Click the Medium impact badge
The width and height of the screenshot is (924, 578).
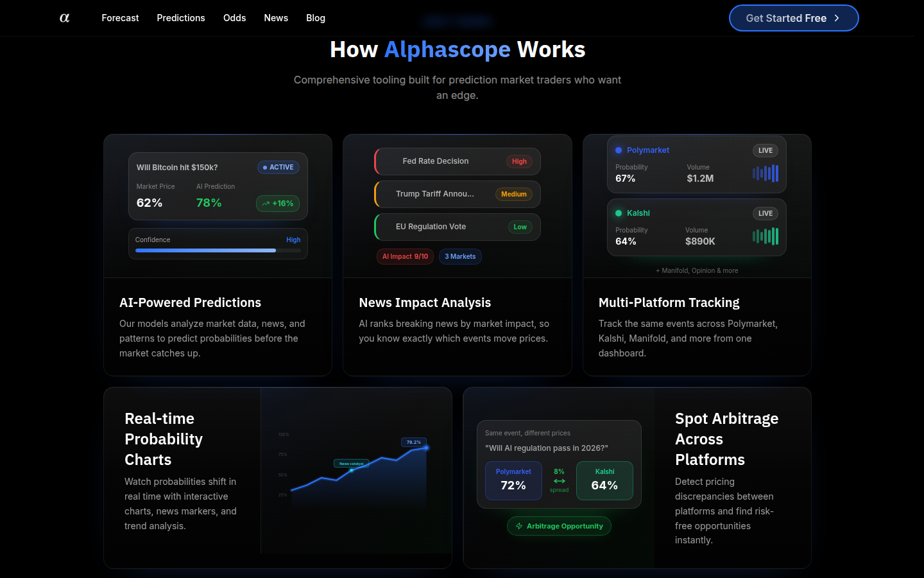(x=514, y=194)
